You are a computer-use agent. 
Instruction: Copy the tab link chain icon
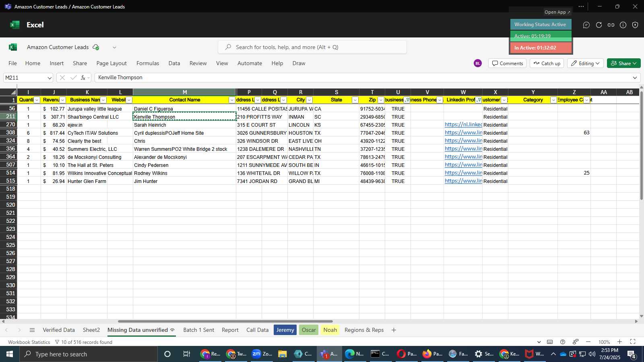coord(611,25)
